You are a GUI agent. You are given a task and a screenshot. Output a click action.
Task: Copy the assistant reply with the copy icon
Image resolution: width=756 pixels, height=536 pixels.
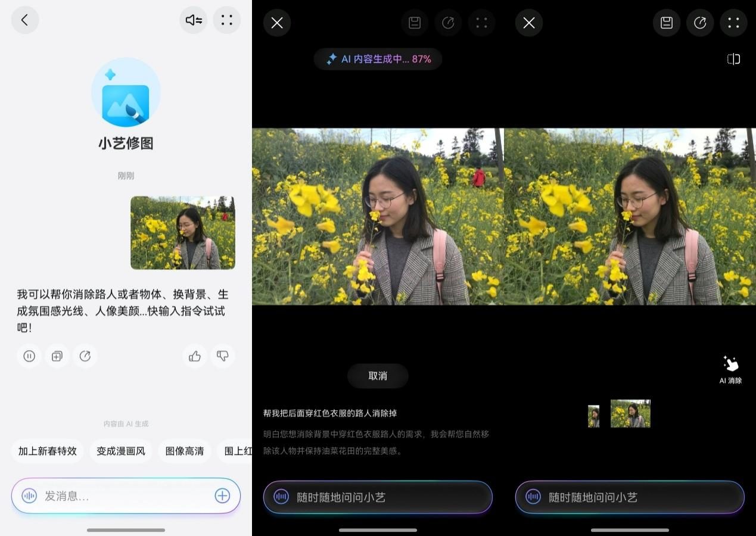57,356
